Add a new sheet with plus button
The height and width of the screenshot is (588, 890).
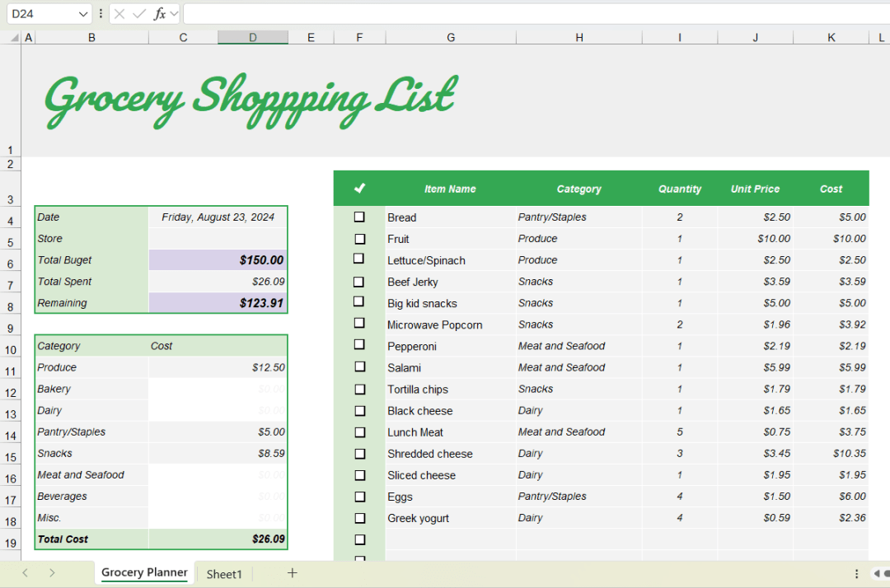pyautogui.click(x=293, y=573)
